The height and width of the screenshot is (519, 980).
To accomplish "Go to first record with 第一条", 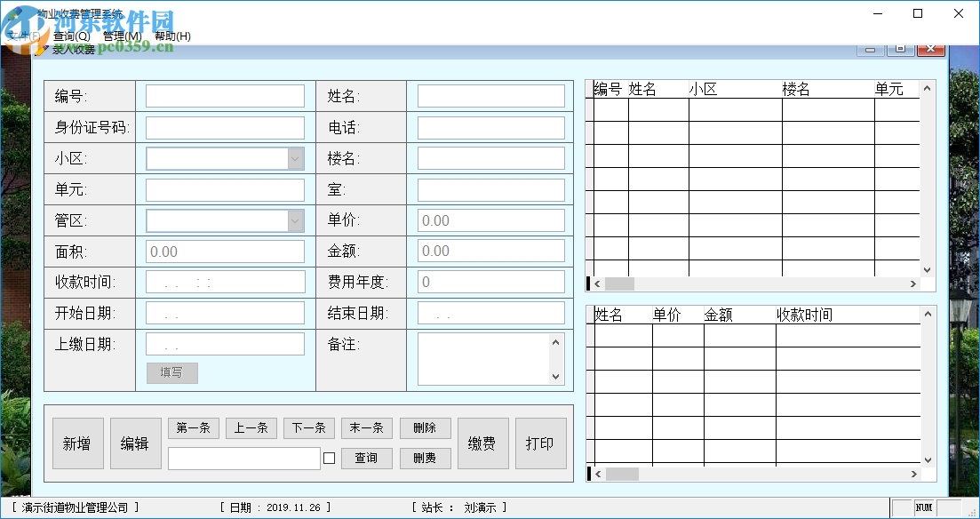I will (x=193, y=428).
